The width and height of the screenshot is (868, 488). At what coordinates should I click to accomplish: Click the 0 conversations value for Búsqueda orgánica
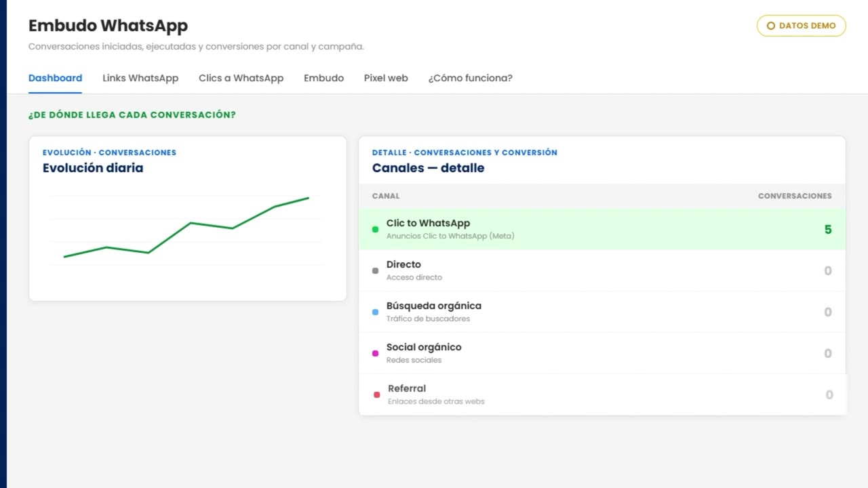pyautogui.click(x=828, y=312)
